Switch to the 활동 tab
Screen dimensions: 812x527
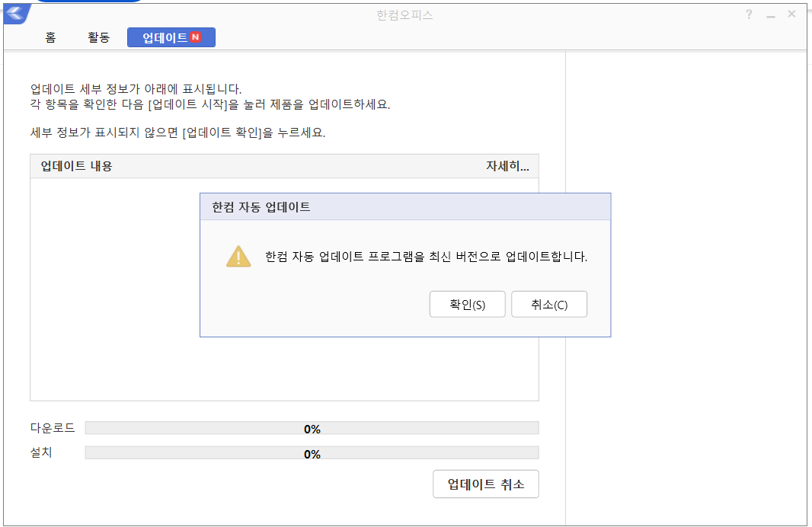(x=98, y=37)
